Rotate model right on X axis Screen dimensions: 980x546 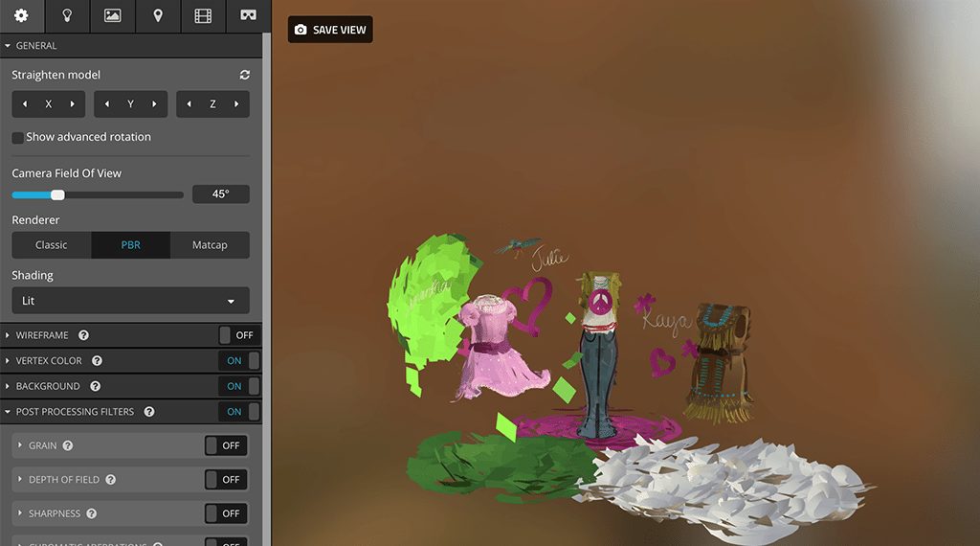pyautogui.click(x=73, y=103)
